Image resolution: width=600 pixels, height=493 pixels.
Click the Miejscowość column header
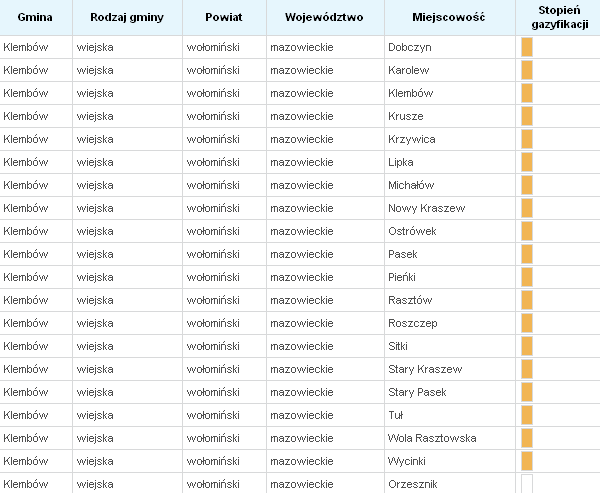(x=448, y=18)
